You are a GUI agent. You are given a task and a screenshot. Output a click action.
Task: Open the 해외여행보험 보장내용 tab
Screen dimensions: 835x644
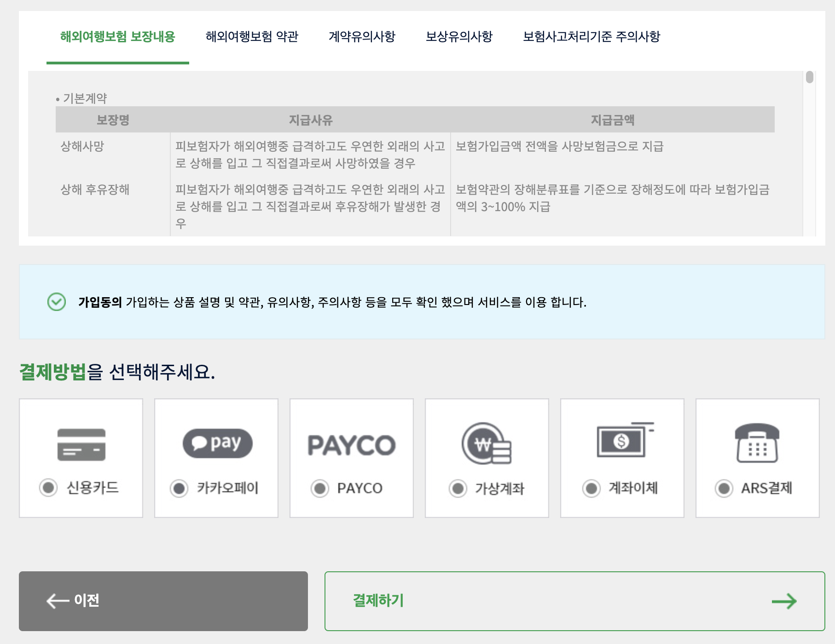pyautogui.click(x=118, y=36)
